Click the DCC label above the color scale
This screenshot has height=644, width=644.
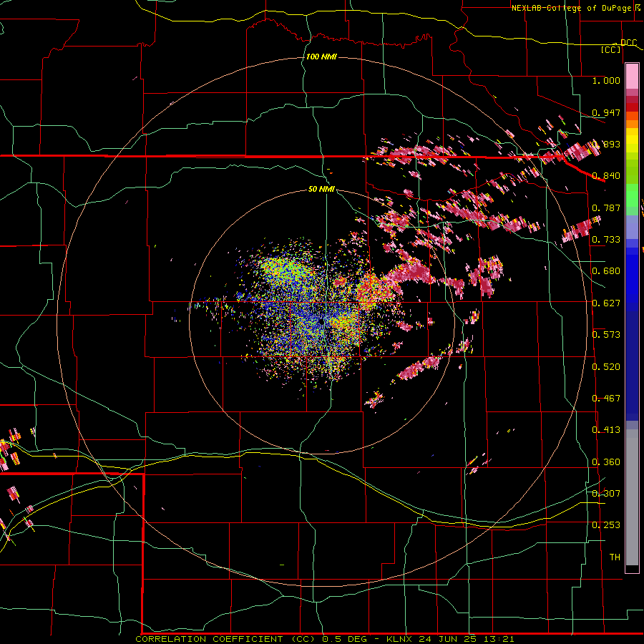point(628,43)
